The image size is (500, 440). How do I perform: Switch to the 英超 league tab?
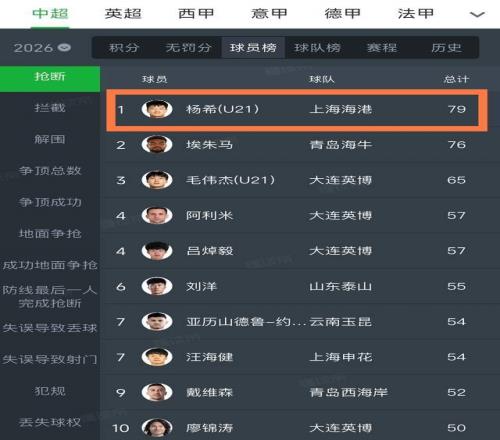point(123,14)
